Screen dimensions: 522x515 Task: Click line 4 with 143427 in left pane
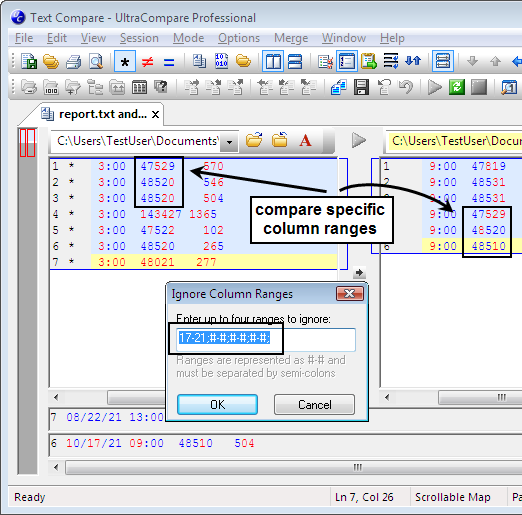tap(193, 214)
